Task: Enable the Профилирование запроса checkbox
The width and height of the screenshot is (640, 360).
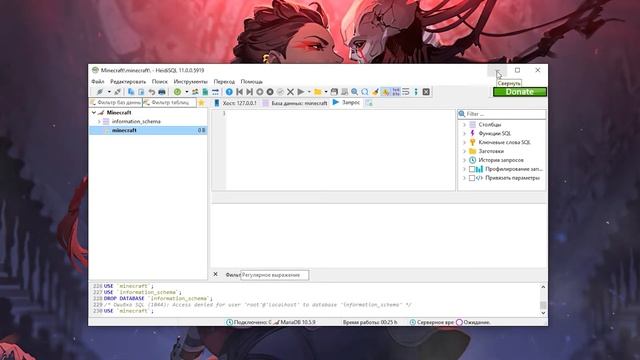Action: 472,169
